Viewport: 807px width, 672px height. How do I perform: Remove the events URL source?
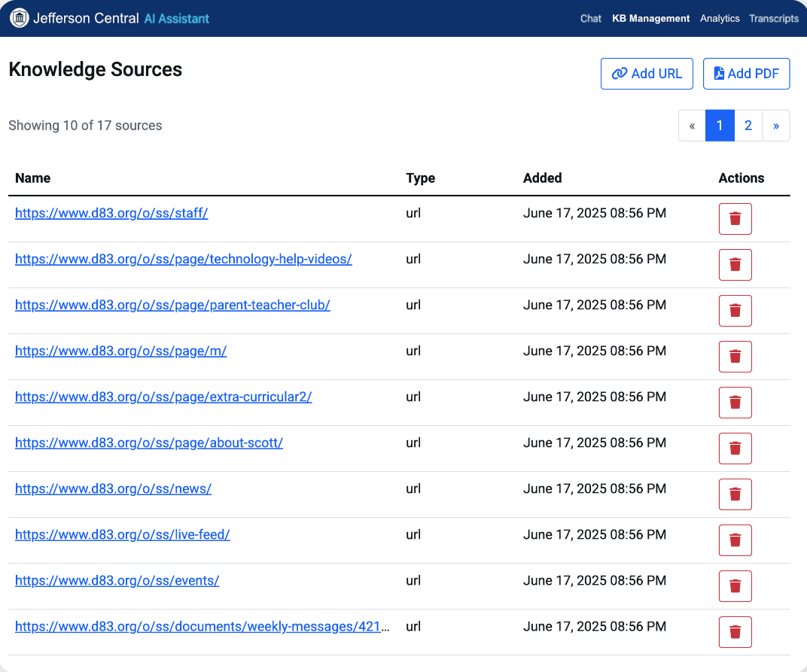coord(735,586)
